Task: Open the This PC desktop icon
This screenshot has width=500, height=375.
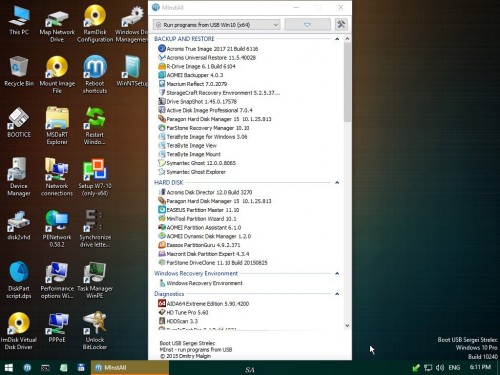Action: point(19,21)
